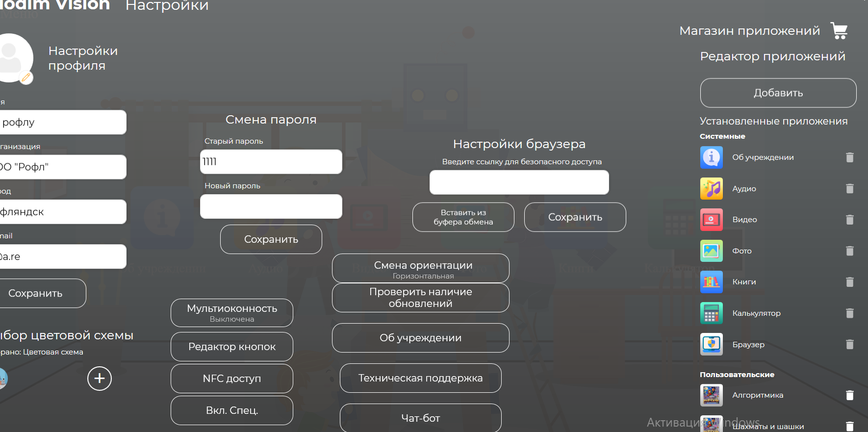Click the Калькулятор label in installed apps
The width and height of the screenshot is (868, 432).
pos(756,313)
